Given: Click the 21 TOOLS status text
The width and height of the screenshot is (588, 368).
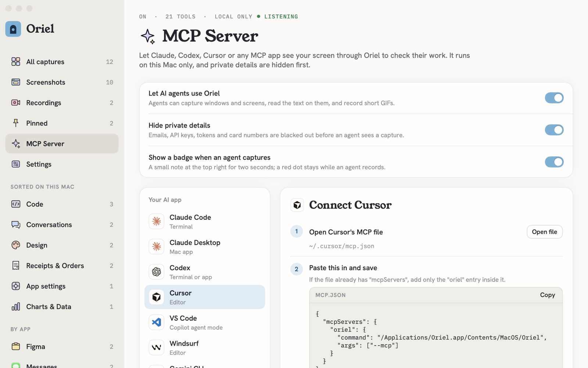Looking at the screenshot, I should (180, 17).
